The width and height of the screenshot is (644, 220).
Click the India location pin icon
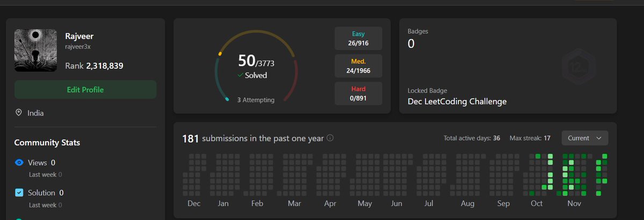(x=18, y=113)
